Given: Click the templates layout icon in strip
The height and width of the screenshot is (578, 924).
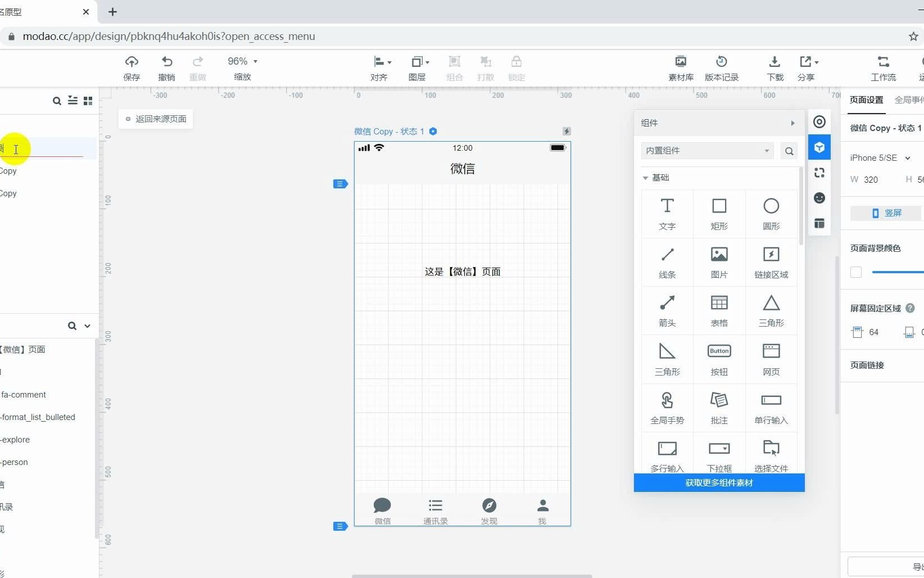Looking at the screenshot, I should [x=819, y=224].
